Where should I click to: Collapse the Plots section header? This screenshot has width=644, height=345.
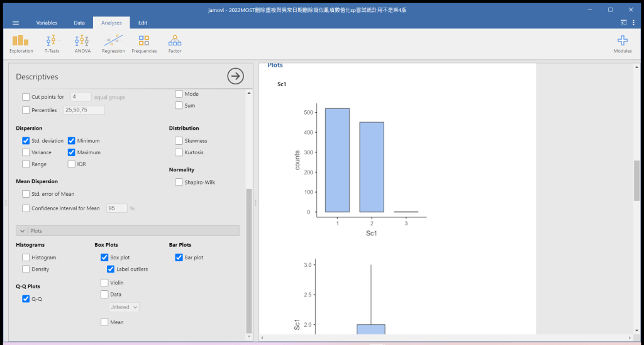pos(128,231)
